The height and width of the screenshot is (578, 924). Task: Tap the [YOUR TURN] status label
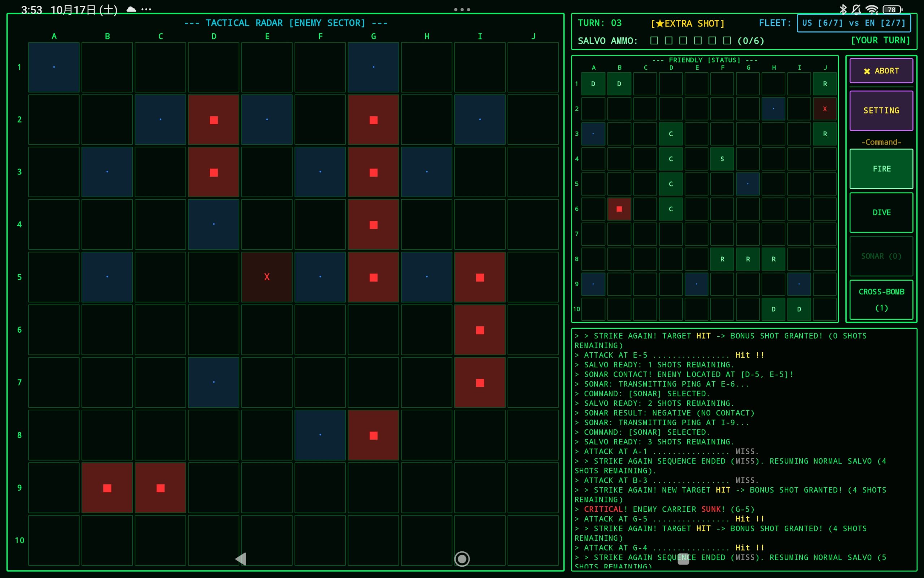[880, 40]
